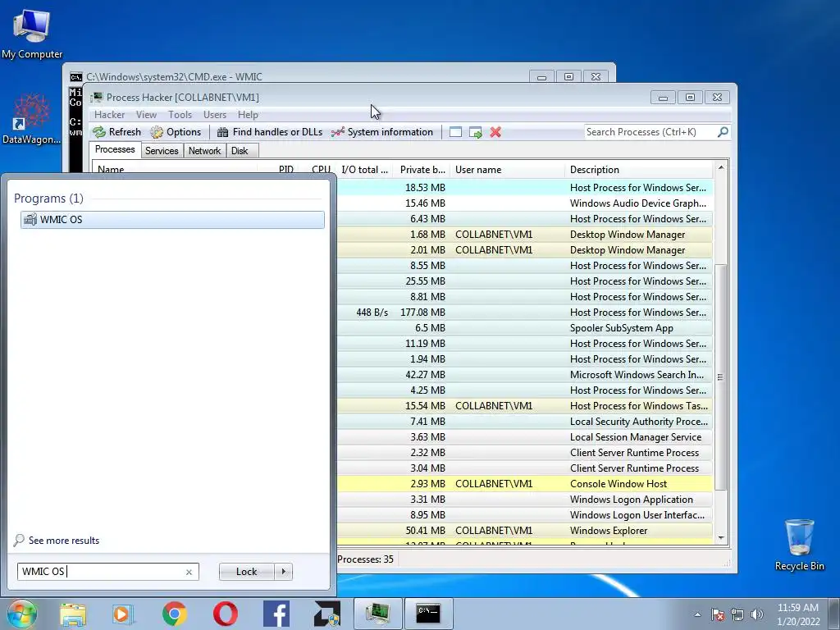
Task: Sort by User name column header
Action: pos(507,170)
